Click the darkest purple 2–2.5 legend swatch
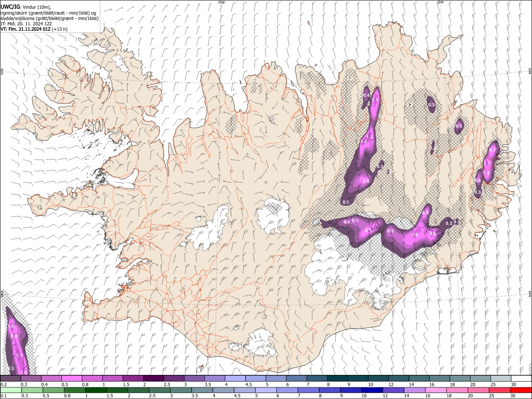Screen dimensions: 532x399 153,379
